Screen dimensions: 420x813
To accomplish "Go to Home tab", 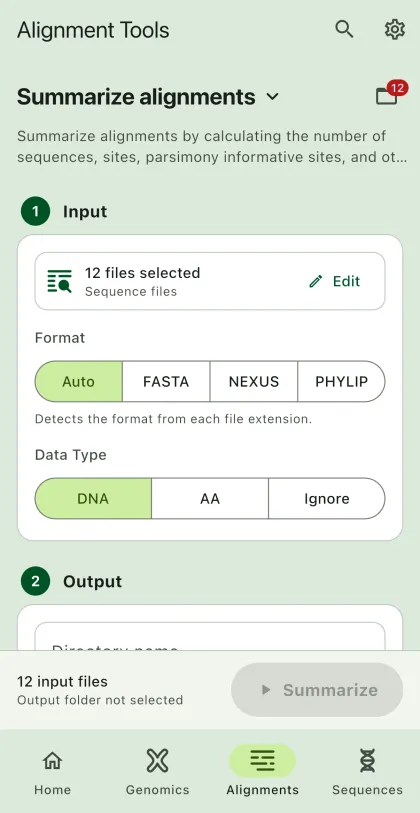I will (52, 773).
